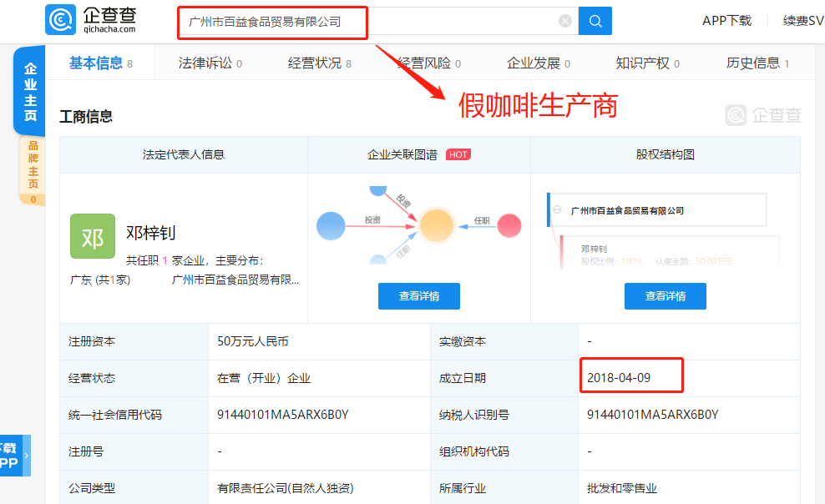Screen dimensions: 825x504
Task: Click the 续费SV link
Action: point(803,21)
